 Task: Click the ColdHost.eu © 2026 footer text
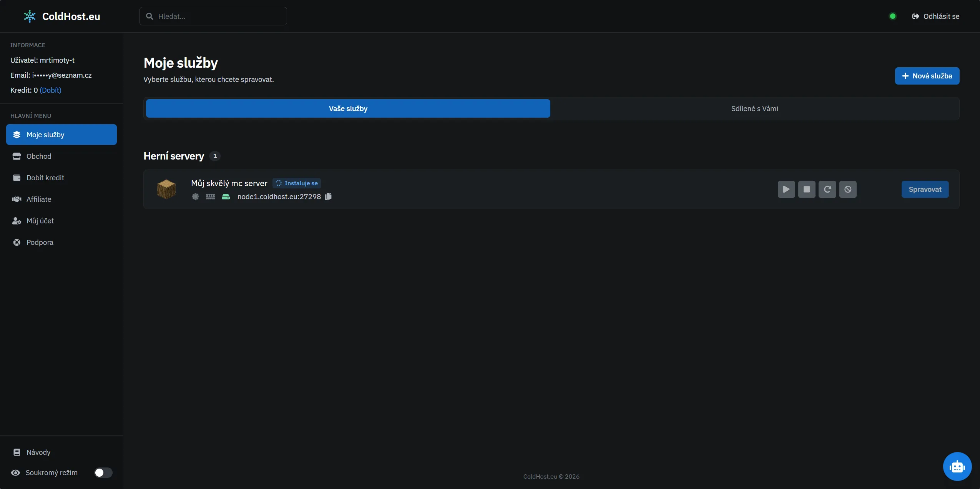click(x=551, y=476)
